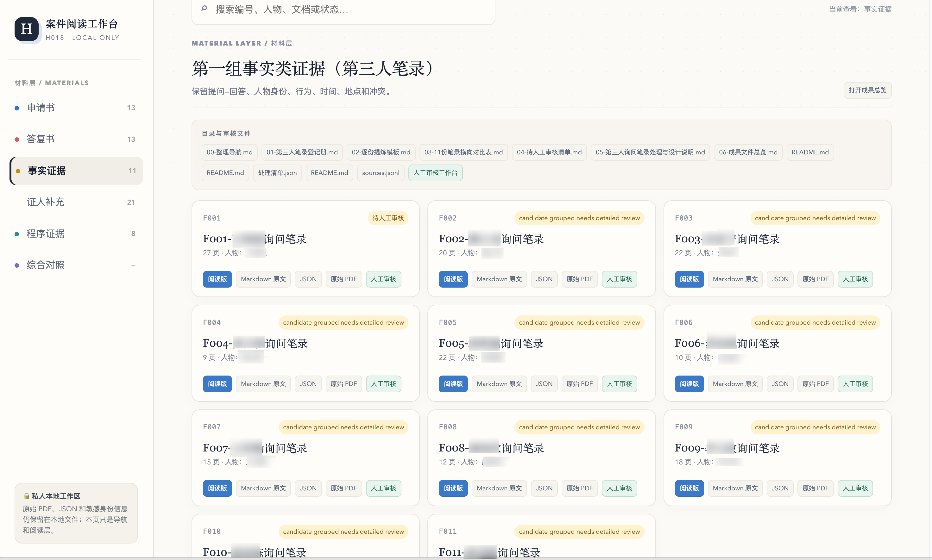Open JSON for the F005 card
Screen dimensions: 932x560
[x=544, y=384]
